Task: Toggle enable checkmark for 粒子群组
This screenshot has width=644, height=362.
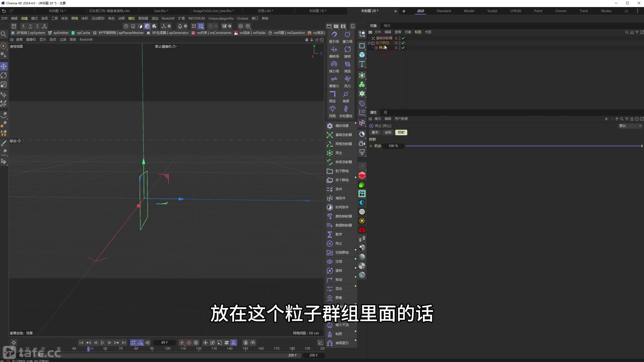Action: [x=403, y=43]
